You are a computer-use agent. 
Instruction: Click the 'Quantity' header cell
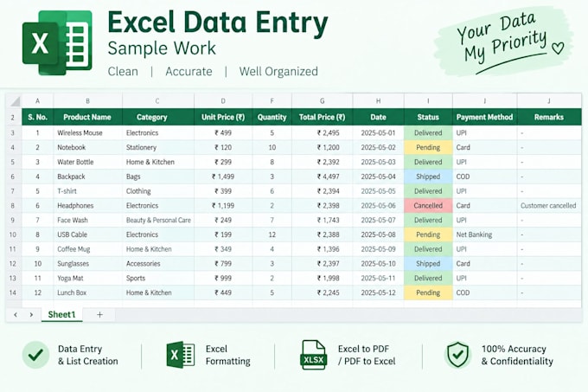tap(272, 117)
